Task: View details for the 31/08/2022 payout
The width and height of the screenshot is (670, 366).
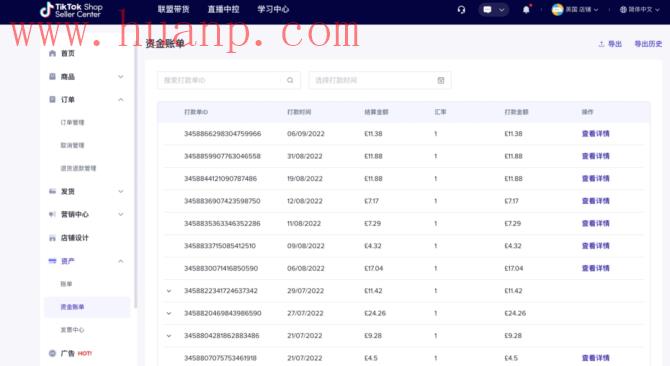Action: click(596, 156)
